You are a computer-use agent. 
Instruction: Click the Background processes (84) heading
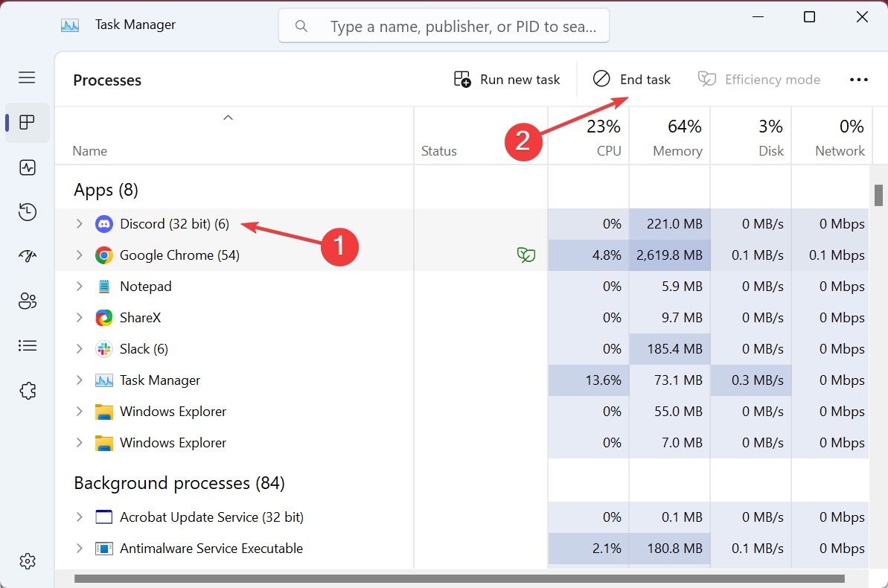point(179,483)
